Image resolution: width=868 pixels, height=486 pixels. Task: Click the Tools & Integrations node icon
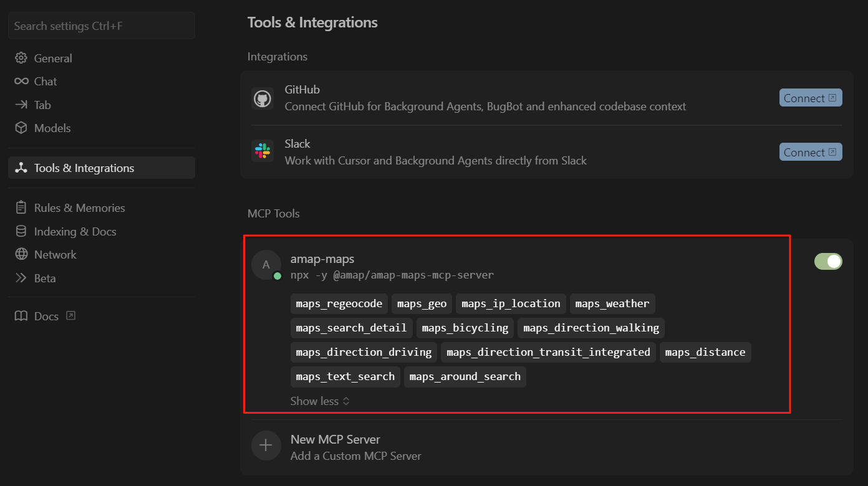(x=21, y=168)
